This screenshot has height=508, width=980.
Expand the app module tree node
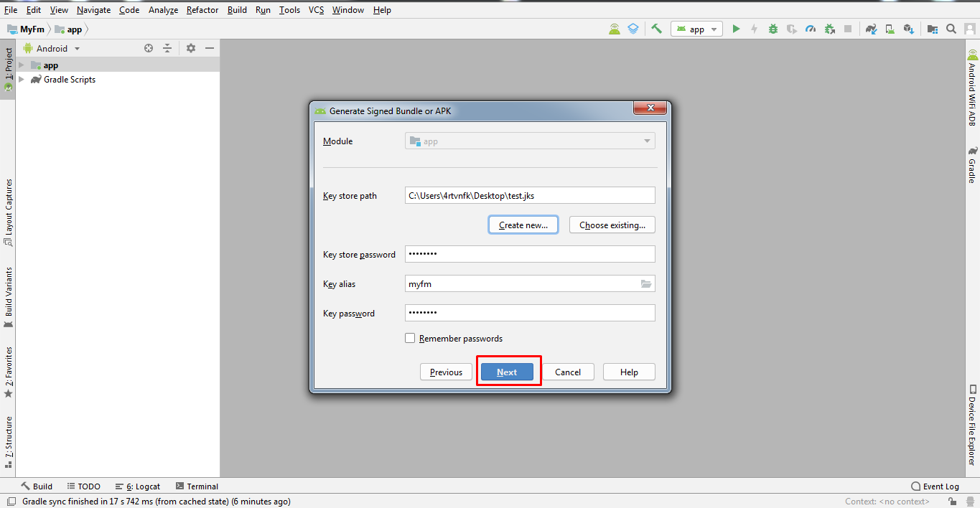pos(22,65)
